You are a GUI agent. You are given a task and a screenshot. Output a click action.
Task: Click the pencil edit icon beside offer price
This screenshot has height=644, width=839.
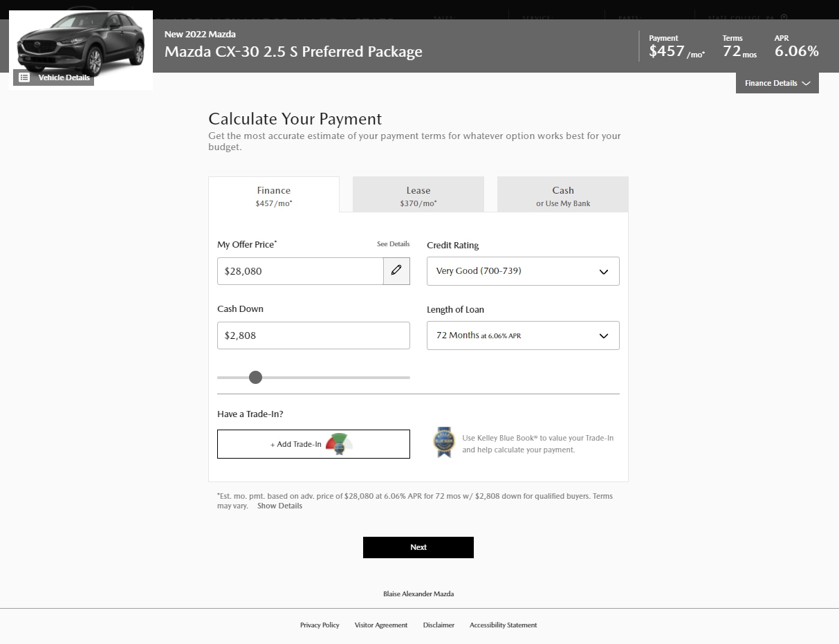[396, 271]
